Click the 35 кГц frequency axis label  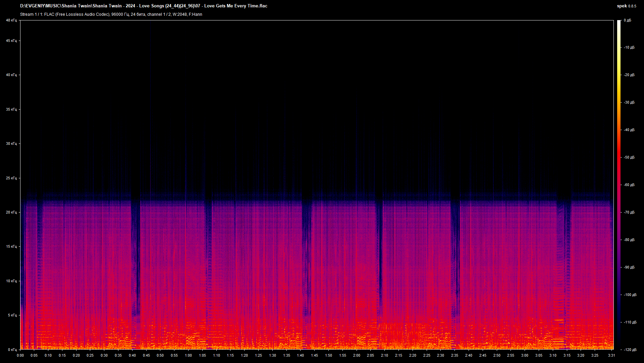coord(11,109)
